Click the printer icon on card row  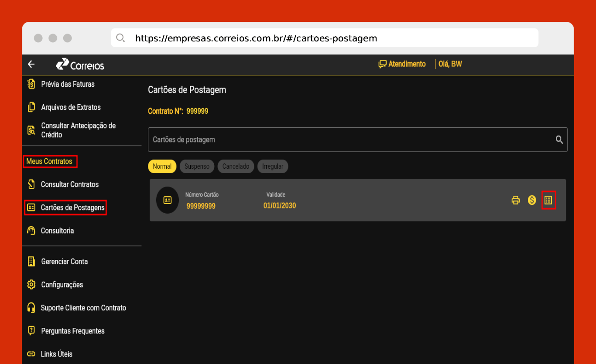(x=516, y=200)
